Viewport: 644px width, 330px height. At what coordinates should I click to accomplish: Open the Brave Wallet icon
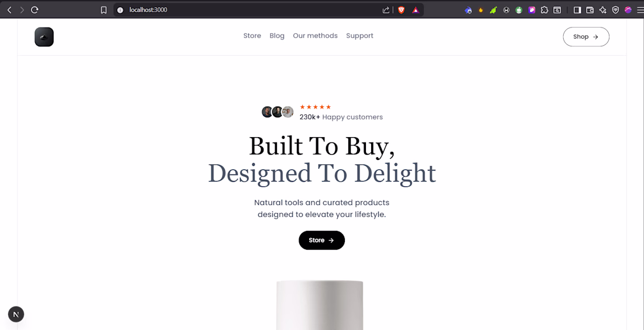590,10
